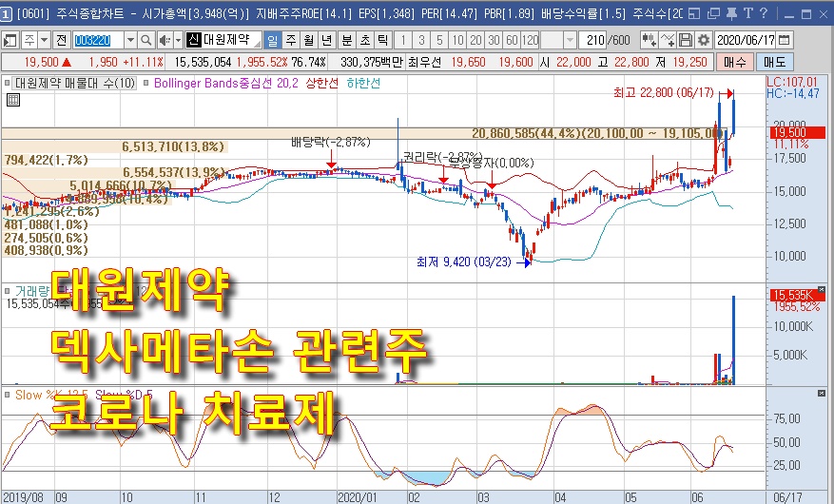Click the 전 button

click(x=61, y=40)
